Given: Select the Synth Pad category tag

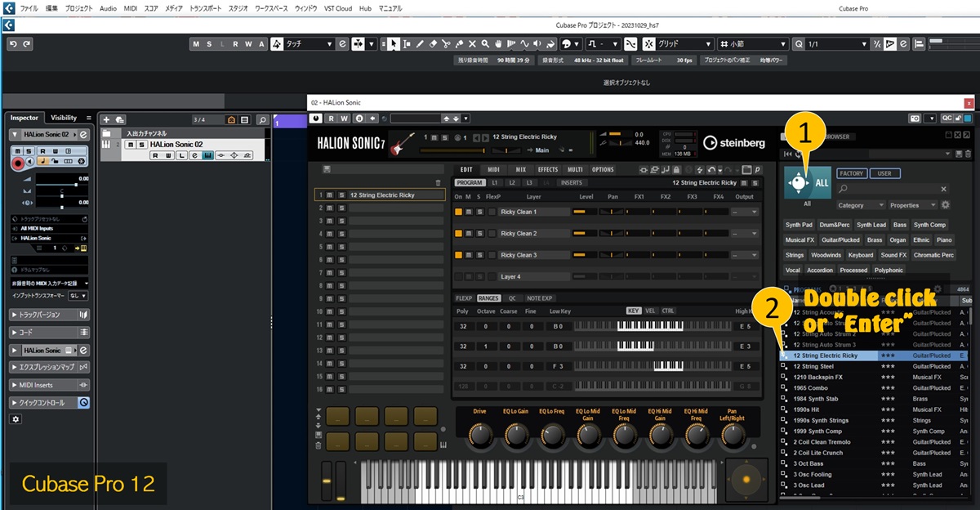Looking at the screenshot, I should [x=799, y=225].
